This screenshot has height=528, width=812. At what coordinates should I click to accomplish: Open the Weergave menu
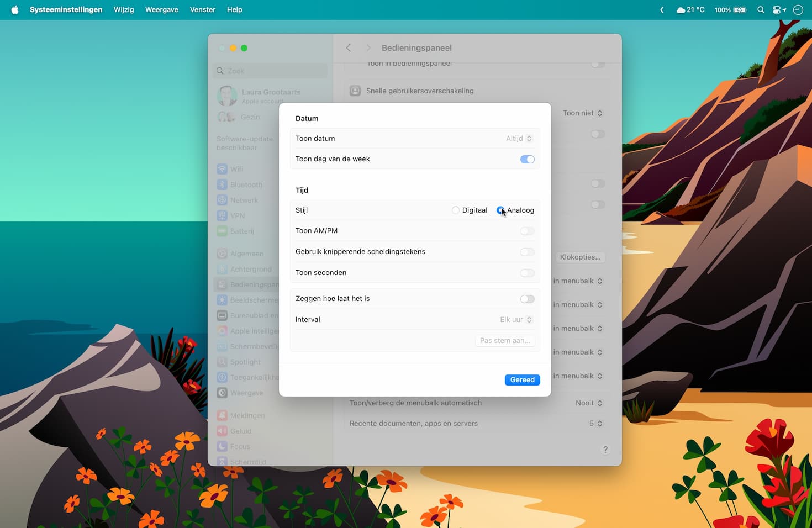161,10
